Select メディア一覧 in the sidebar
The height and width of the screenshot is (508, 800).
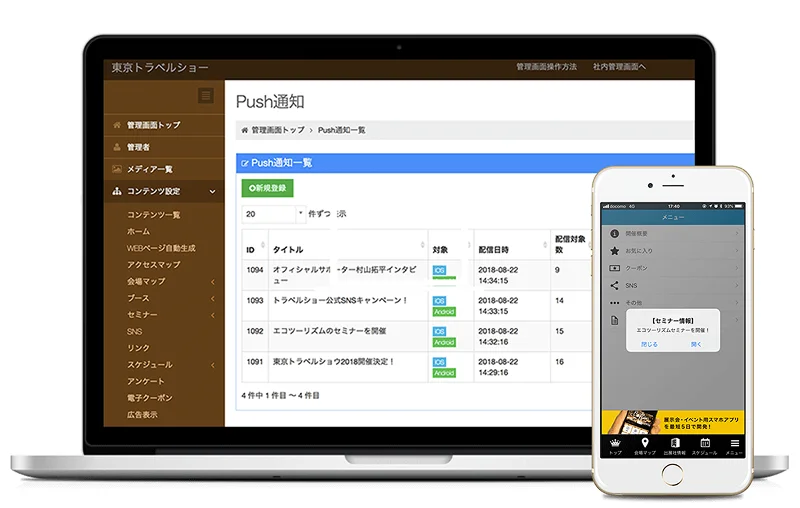point(149,169)
